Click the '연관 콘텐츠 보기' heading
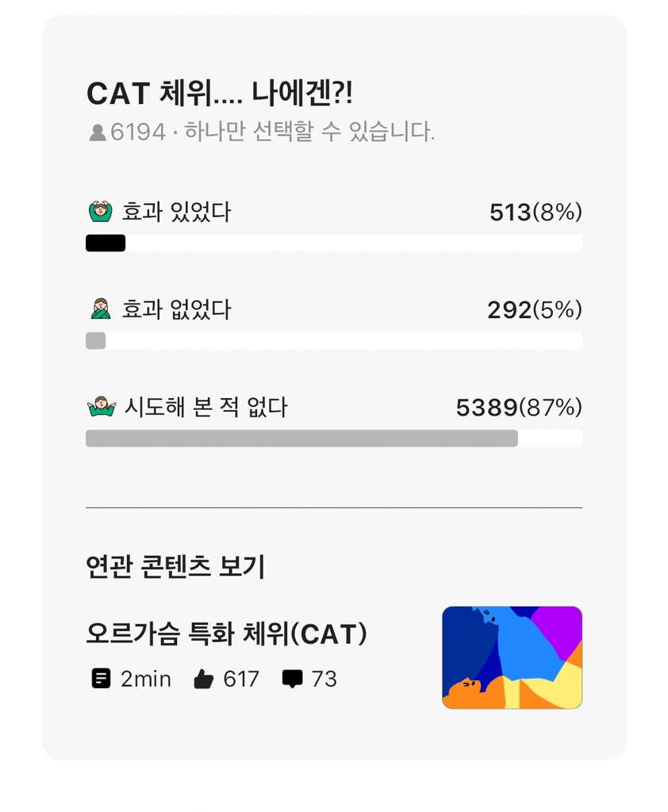This screenshot has width=668, height=812. click(175, 567)
